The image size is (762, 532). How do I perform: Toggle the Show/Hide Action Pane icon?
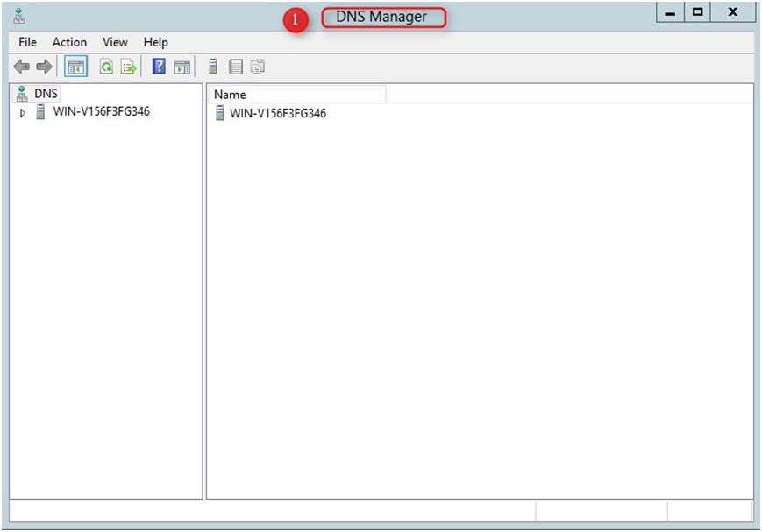[182, 67]
